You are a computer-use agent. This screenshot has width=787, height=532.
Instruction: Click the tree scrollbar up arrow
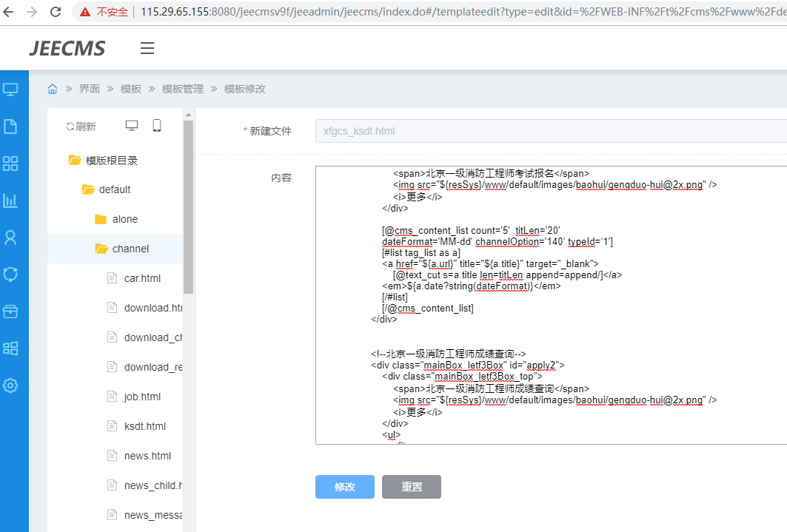coord(188,115)
